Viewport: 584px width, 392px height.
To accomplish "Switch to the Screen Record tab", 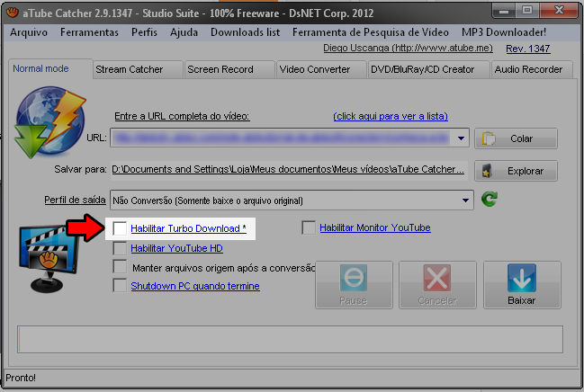I will click(x=229, y=69).
